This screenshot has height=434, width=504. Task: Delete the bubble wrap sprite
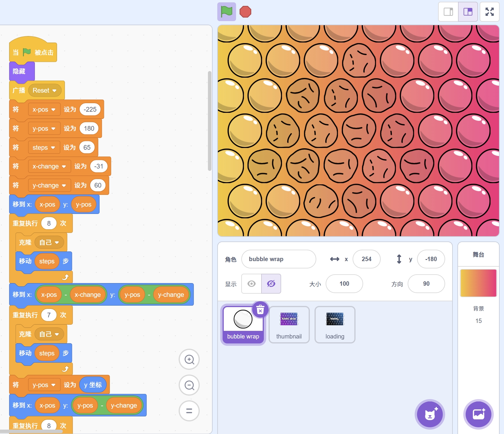(x=260, y=309)
